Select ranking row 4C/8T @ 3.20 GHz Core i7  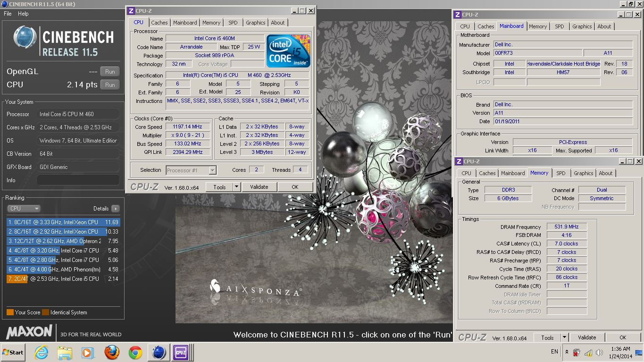(63, 251)
